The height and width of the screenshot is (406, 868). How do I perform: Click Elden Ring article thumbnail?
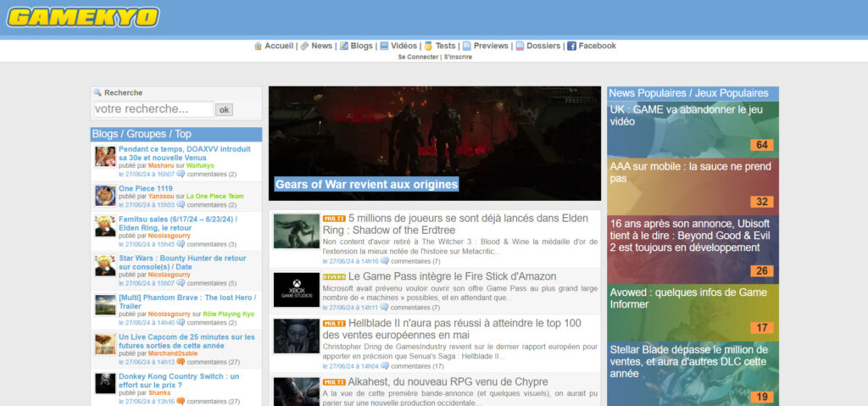coord(296,231)
